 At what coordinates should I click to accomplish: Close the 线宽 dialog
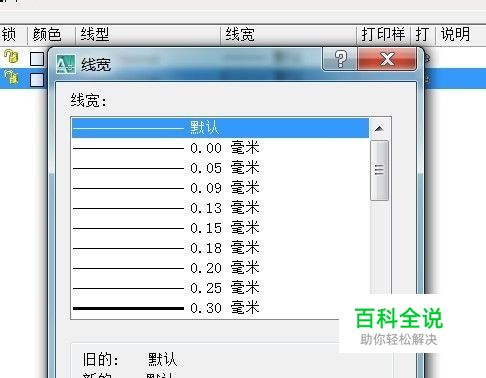[387, 59]
